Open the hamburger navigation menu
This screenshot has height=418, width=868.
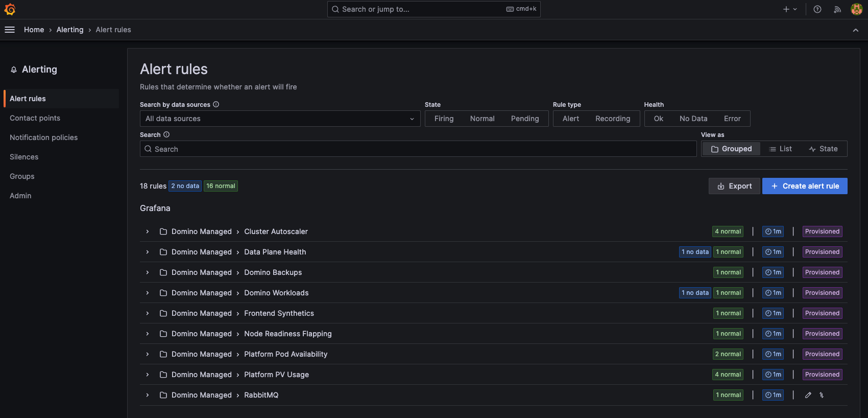10,30
